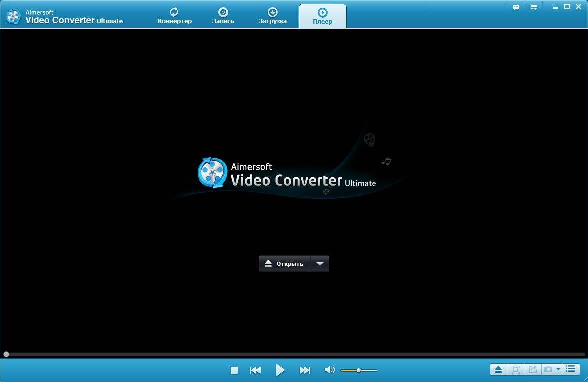Click the Aimersoft film reel logo in title bar

(13, 17)
